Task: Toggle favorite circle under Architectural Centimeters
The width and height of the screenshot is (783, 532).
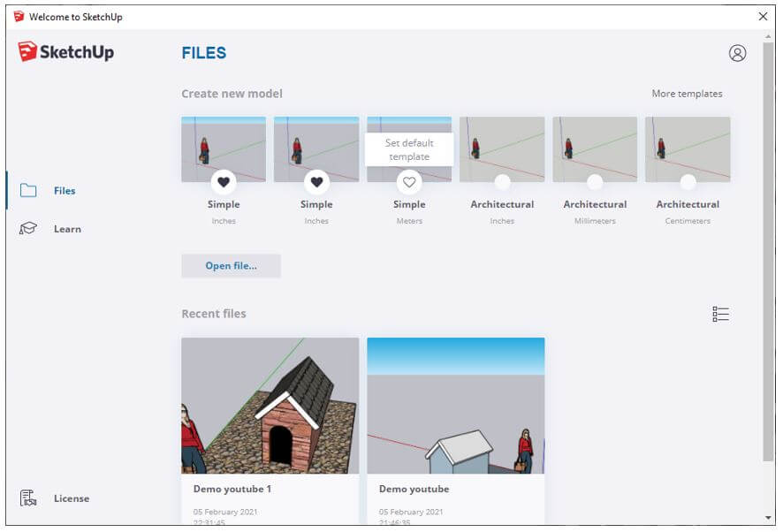Action: click(x=688, y=182)
